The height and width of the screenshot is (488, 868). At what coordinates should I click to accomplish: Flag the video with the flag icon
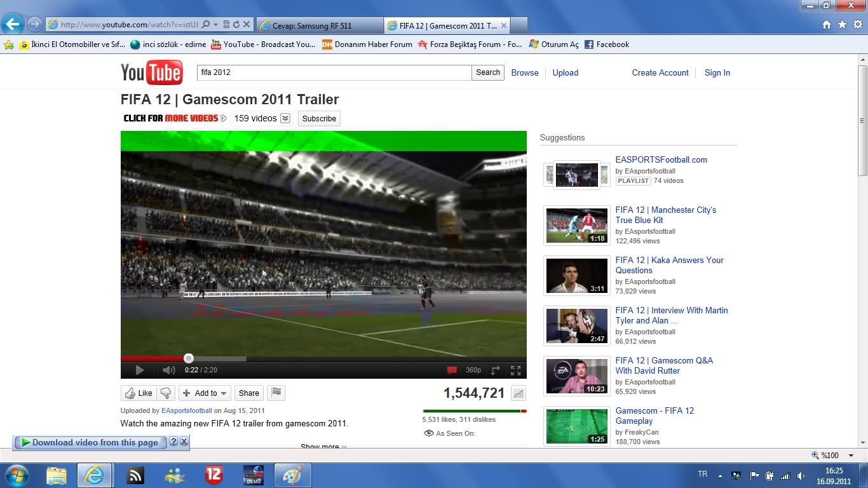[276, 393]
